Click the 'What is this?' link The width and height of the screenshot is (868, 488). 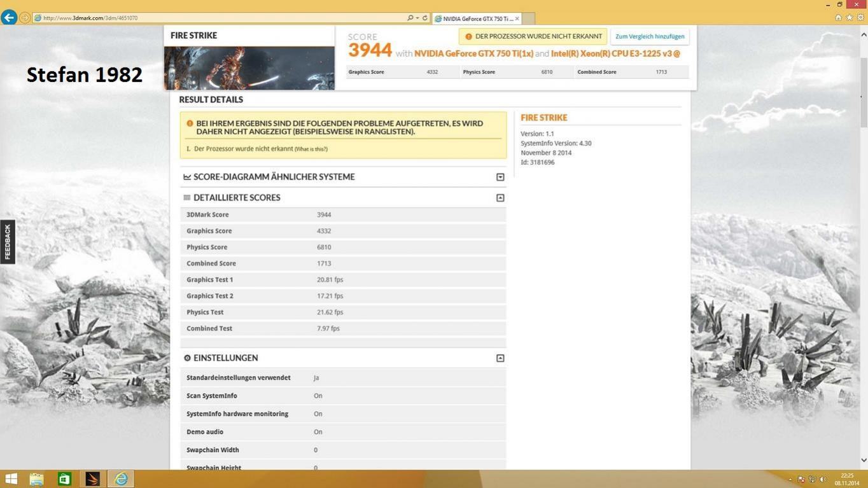(311, 149)
